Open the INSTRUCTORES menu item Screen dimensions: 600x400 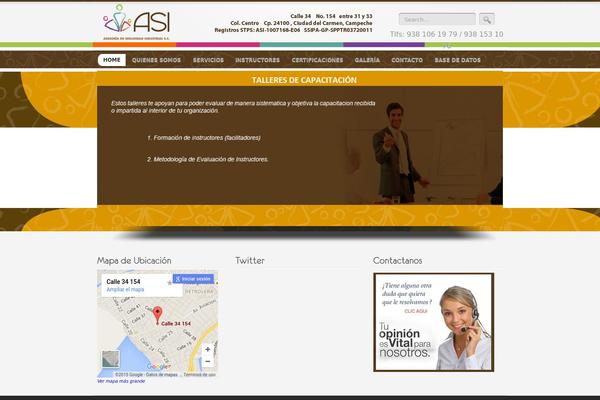(x=258, y=60)
